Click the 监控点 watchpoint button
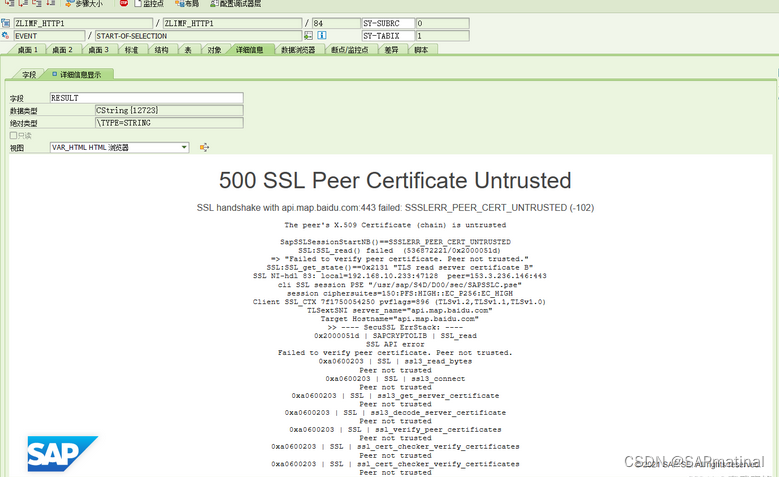The height and width of the screenshot is (477, 779). 149,3
